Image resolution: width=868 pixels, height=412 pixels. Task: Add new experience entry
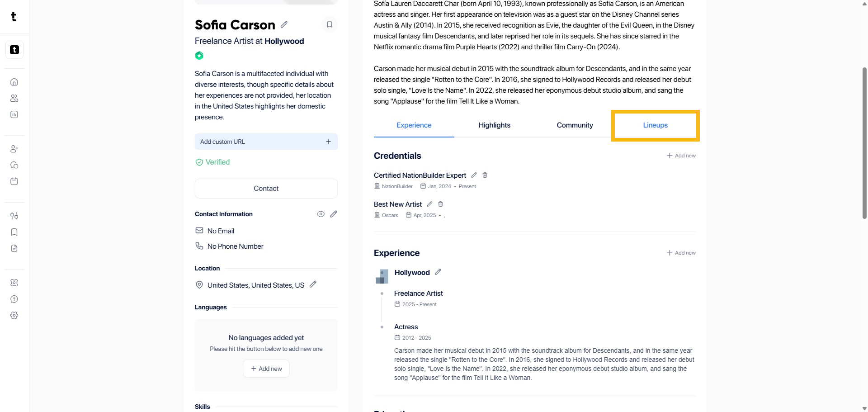coord(681,253)
